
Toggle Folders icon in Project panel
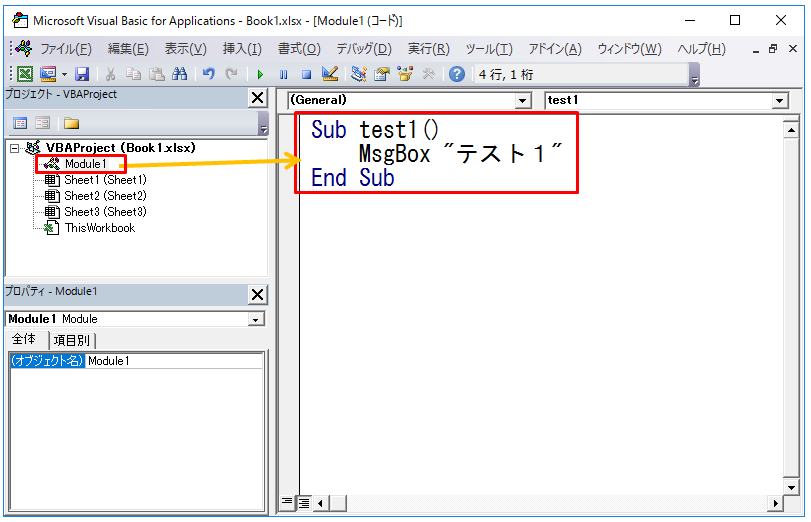click(x=71, y=123)
